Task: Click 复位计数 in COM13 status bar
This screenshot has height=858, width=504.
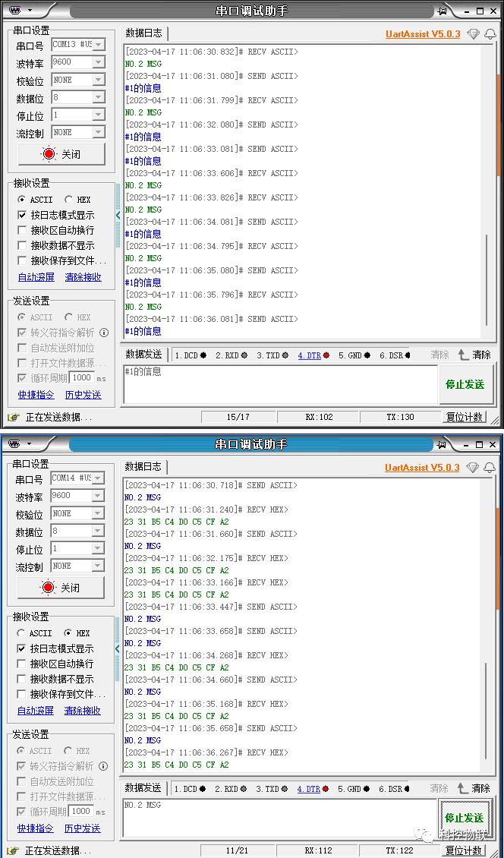Action: pyautogui.click(x=465, y=417)
